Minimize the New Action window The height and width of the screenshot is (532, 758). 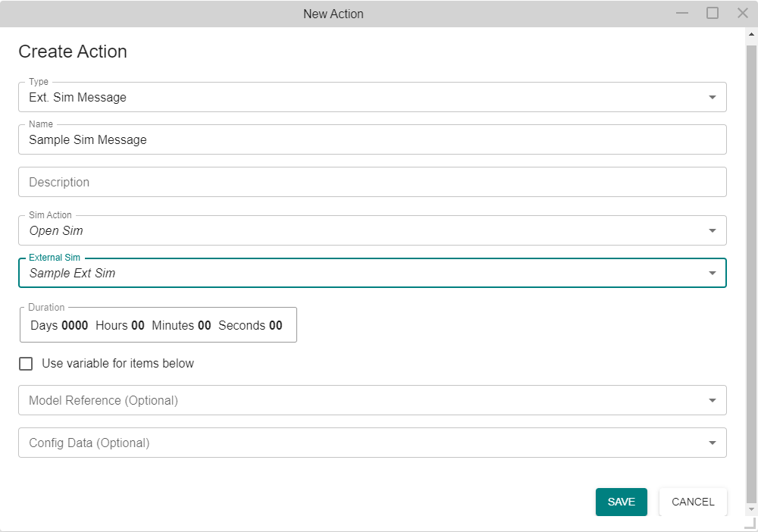(x=682, y=13)
